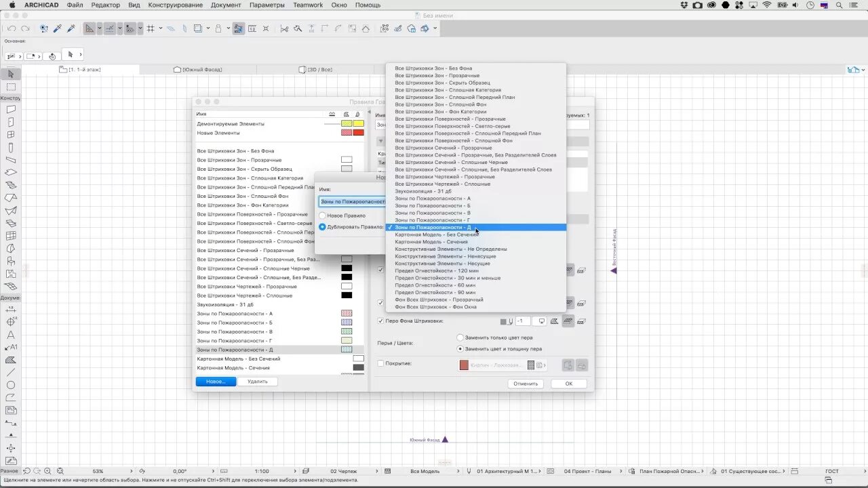This screenshot has height=488, width=868.
Task: Select the Wall tool in the left toolbox
Action: pyautogui.click(x=11, y=109)
